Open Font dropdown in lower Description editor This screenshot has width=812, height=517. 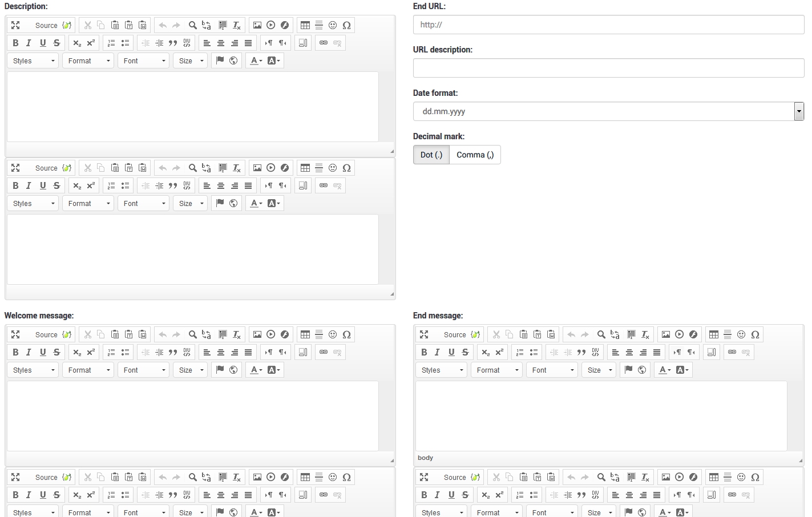click(x=143, y=203)
